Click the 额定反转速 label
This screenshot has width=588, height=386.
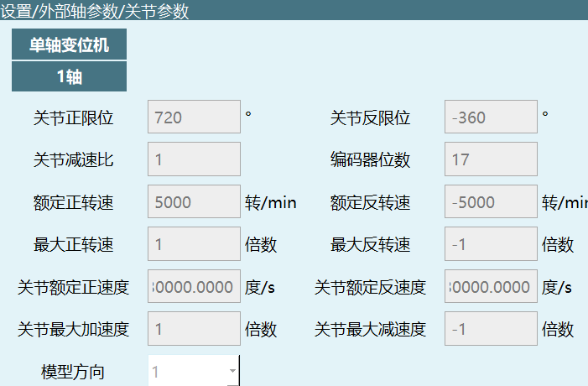[x=370, y=202]
